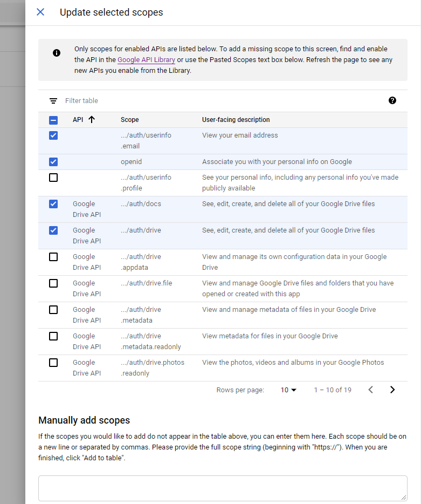Image resolution: width=421 pixels, height=504 pixels.
Task: Check the drive.file scope checkbox
Action: pos(53,283)
